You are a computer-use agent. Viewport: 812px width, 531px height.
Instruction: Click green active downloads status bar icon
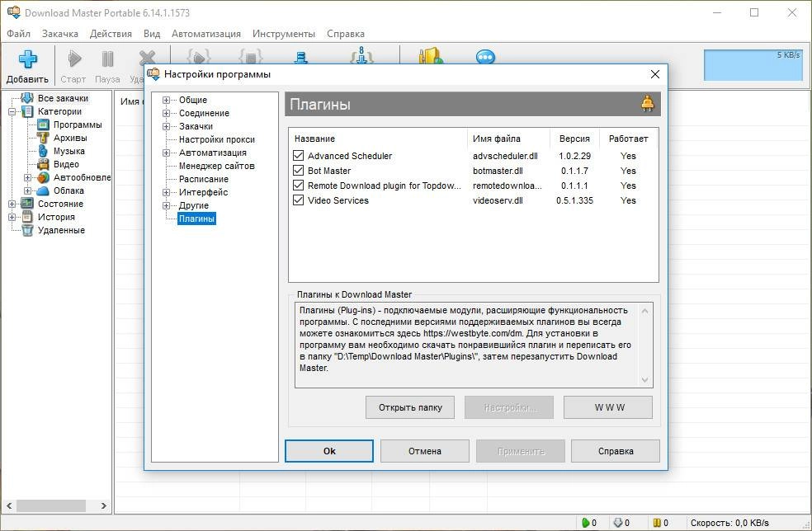pyautogui.click(x=586, y=523)
